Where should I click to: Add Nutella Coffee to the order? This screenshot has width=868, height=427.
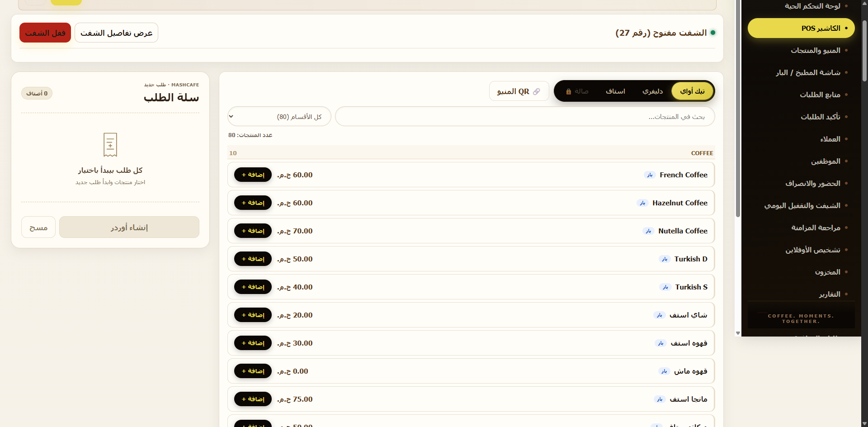click(x=253, y=231)
